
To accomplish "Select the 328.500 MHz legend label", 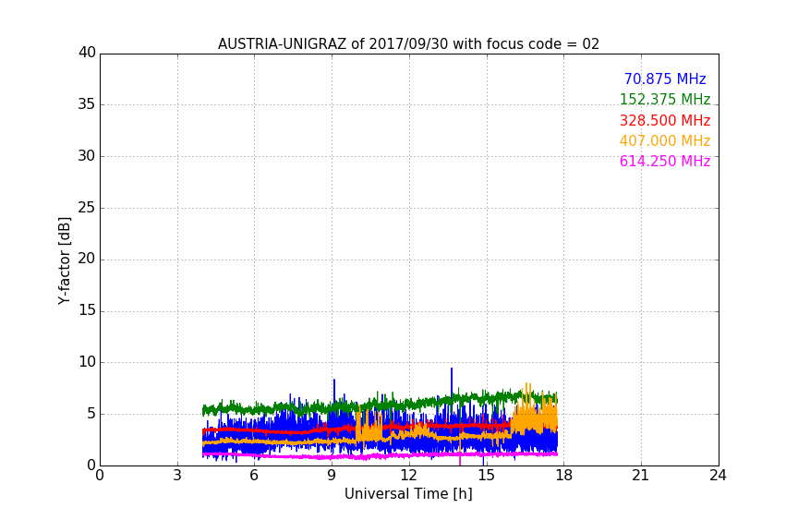I will click(x=665, y=120).
